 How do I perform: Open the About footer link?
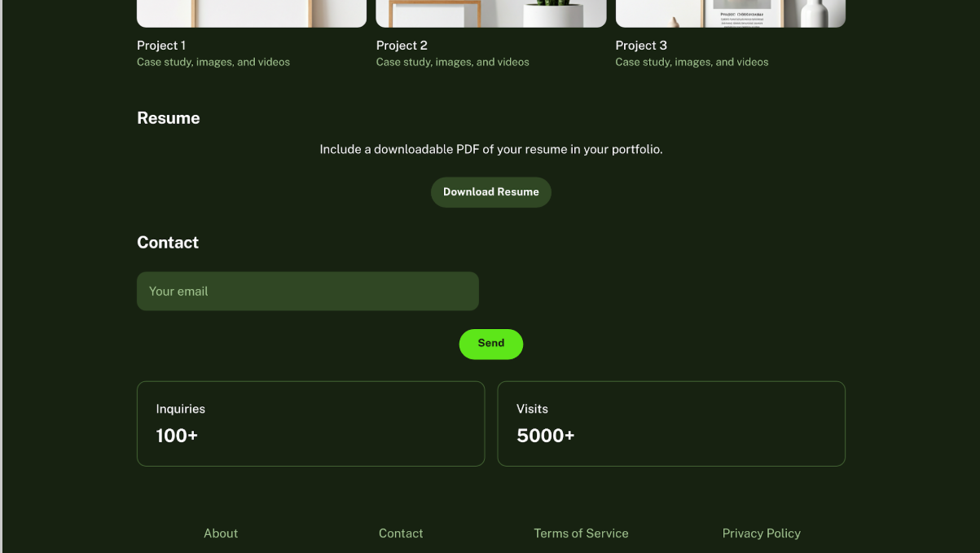pos(221,533)
